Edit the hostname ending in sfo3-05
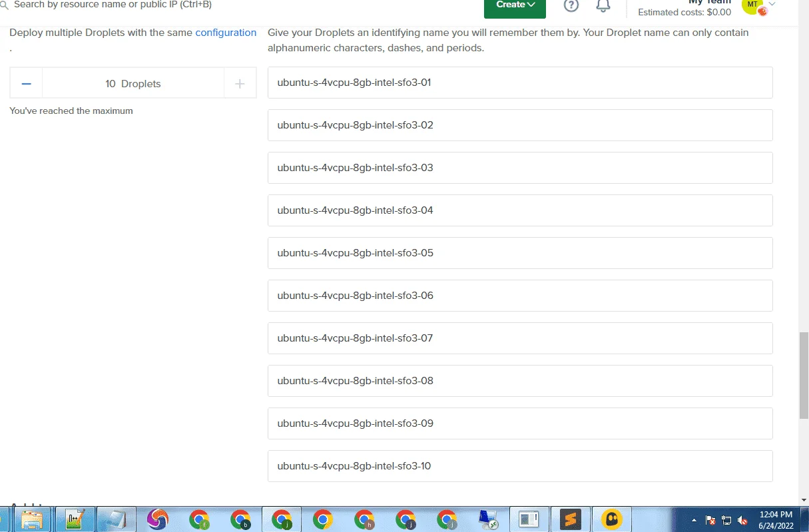Viewport: 809px width, 532px height. 520,253
